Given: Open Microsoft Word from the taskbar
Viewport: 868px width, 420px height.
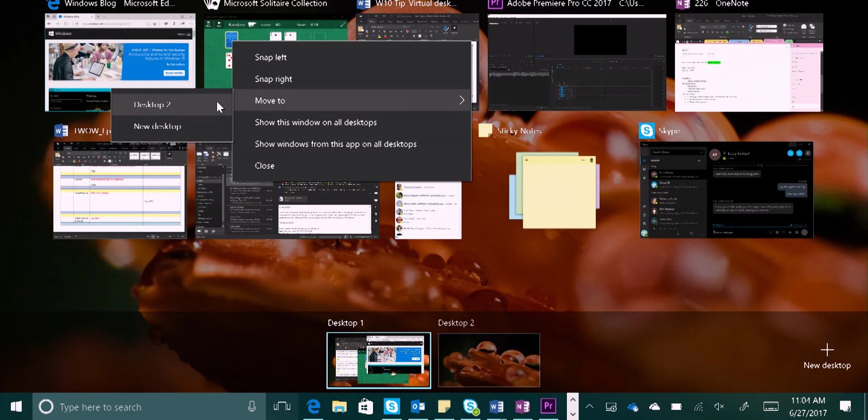Looking at the screenshot, I should coord(496,406).
